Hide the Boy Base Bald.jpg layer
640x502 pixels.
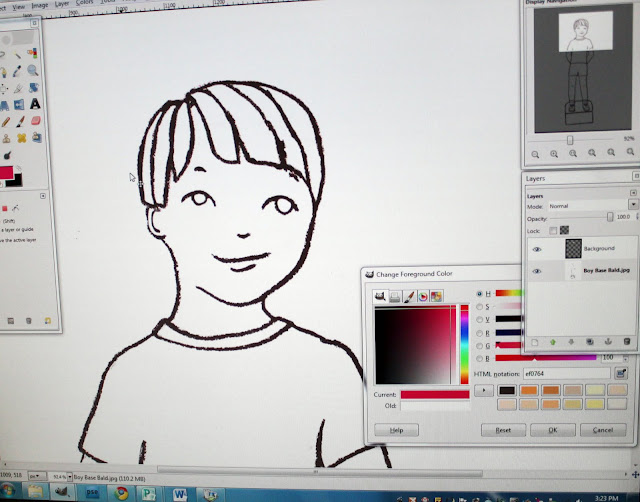pyautogui.click(x=537, y=271)
